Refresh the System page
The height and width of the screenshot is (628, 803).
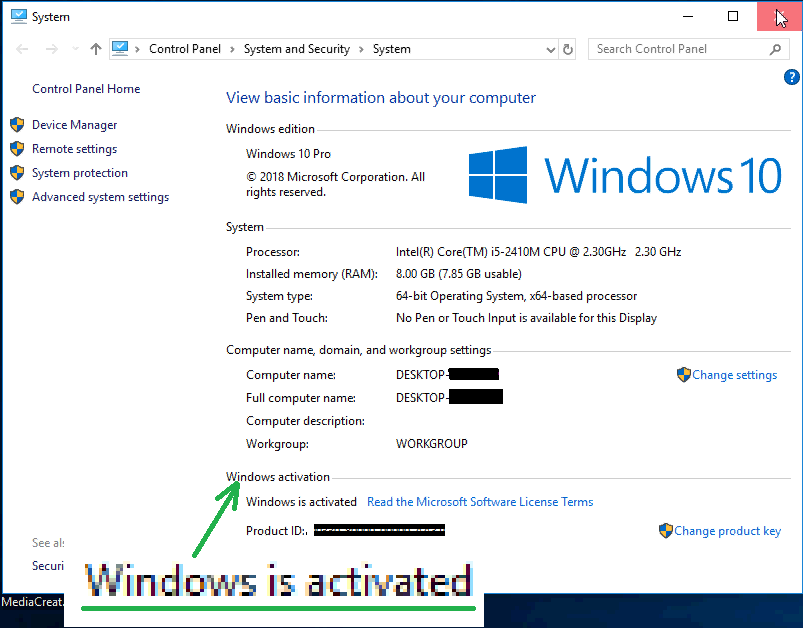tap(568, 49)
